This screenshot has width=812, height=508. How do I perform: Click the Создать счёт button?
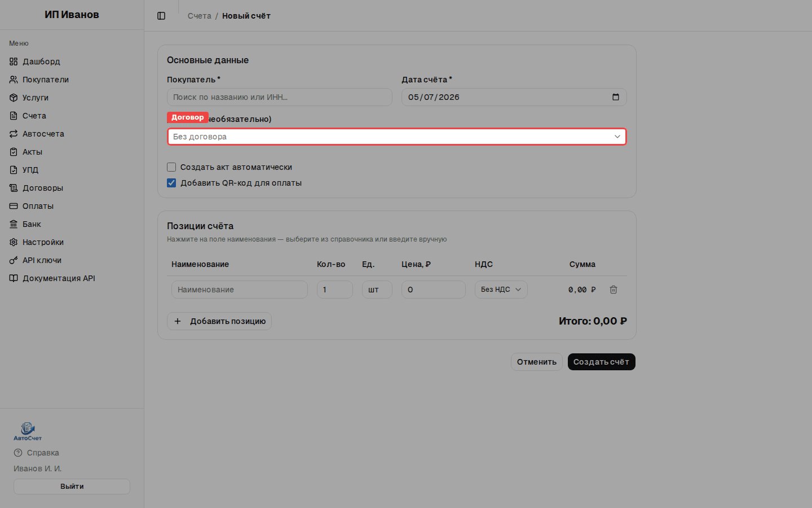[602, 362]
